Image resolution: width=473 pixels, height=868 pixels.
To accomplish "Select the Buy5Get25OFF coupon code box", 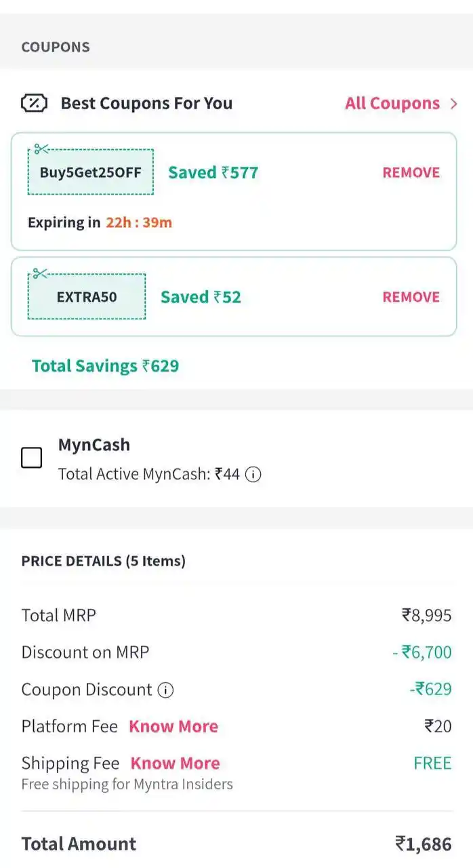I will (x=90, y=172).
